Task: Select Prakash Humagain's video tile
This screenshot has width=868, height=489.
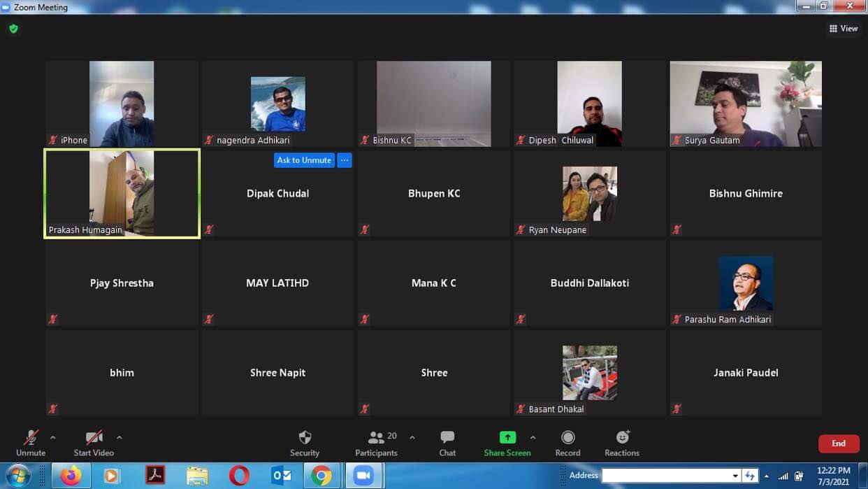Action: click(122, 193)
